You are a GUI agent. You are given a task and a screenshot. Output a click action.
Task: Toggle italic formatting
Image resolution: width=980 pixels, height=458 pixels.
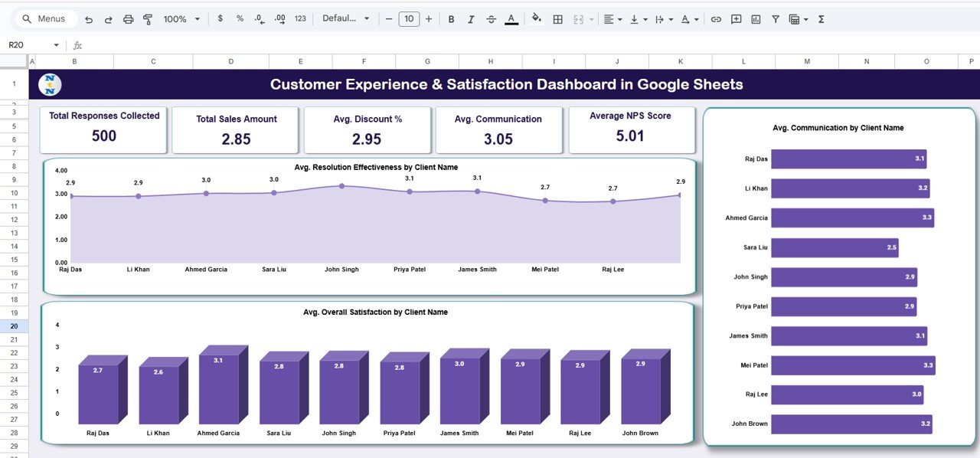471,18
